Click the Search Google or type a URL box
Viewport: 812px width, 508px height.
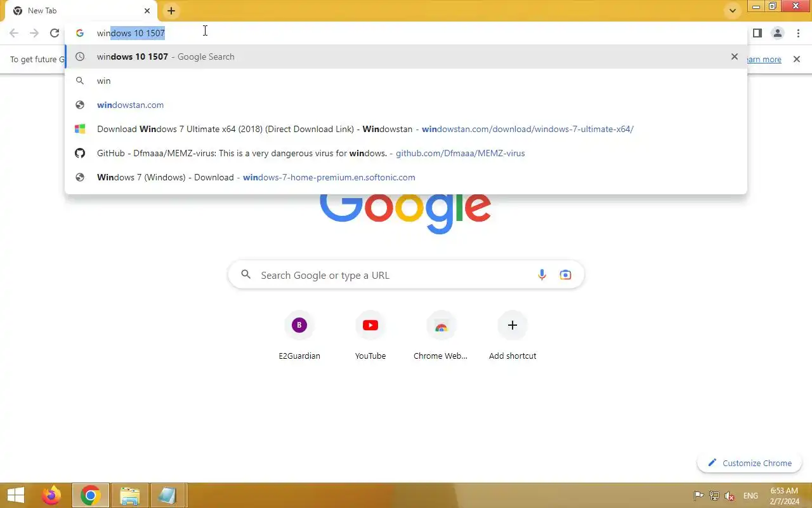[x=406, y=275]
